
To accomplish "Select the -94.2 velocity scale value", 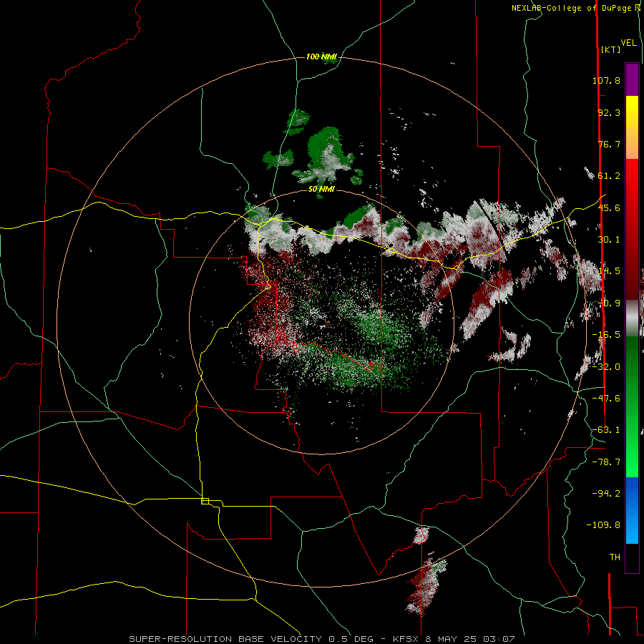I will point(606,493).
